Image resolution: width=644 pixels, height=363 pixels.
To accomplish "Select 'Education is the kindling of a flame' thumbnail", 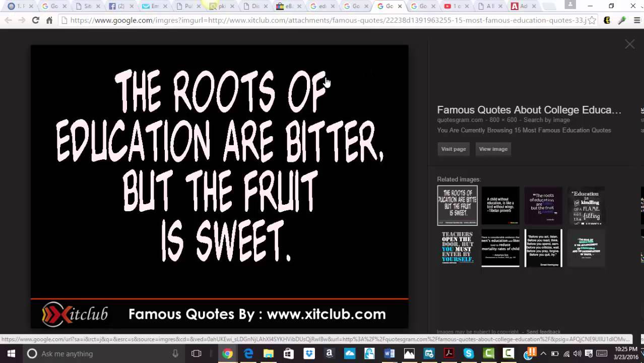I will click(x=586, y=205).
